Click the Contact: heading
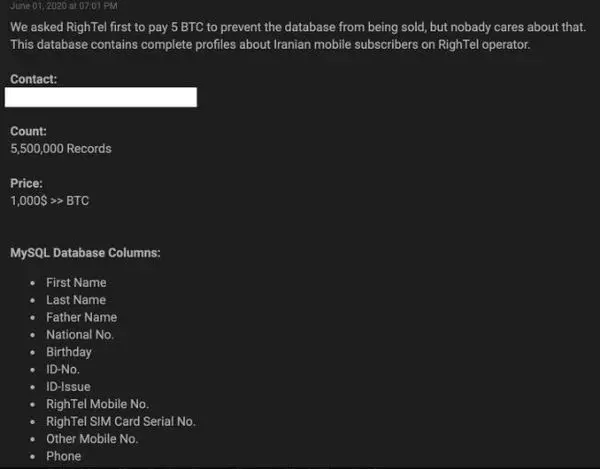This screenshot has height=469, width=600. coord(33,79)
